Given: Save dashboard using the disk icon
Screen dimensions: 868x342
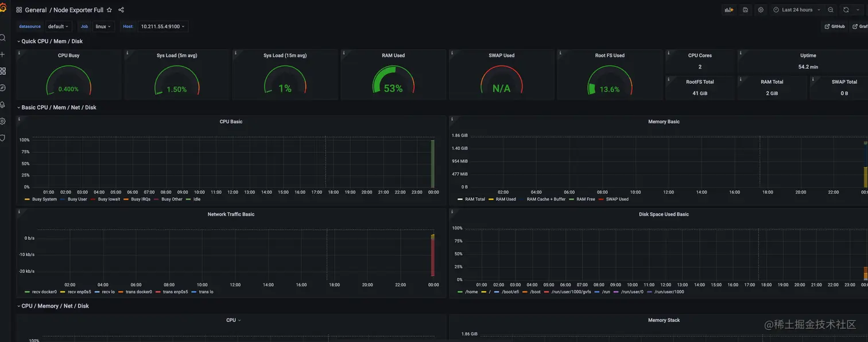Looking at the screenshot, I should pyautogui.click(x=745, y=10).
